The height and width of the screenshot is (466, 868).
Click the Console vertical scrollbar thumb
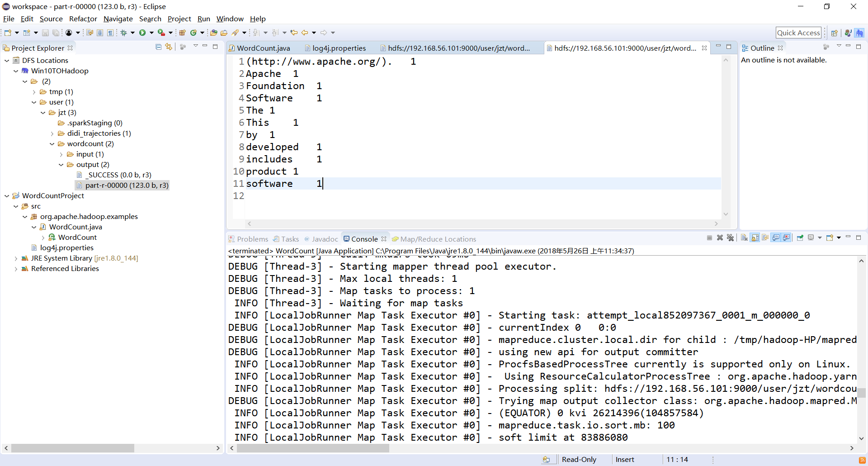[862, 393]
